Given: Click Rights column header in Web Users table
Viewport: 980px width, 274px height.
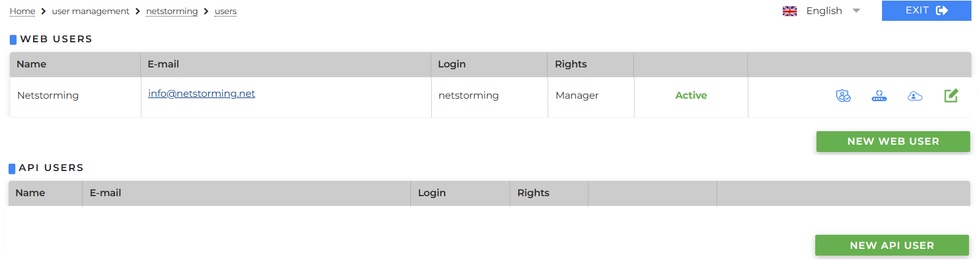Looking at the screenshot, I should (x=571, y=64).
